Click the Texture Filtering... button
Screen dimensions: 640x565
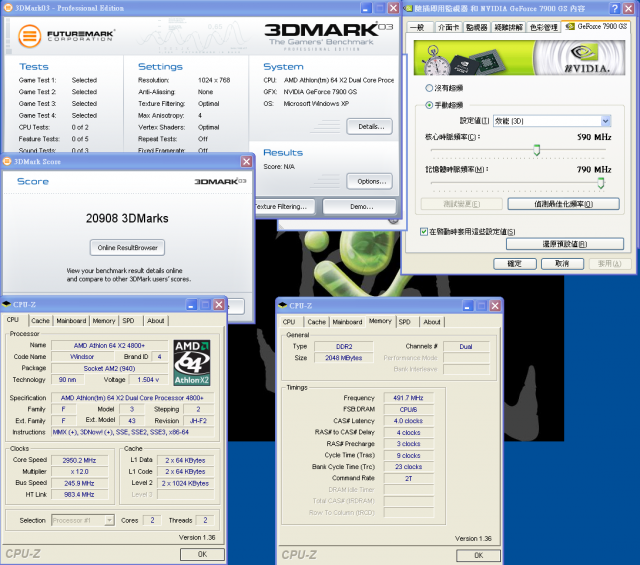coord(284,207)
